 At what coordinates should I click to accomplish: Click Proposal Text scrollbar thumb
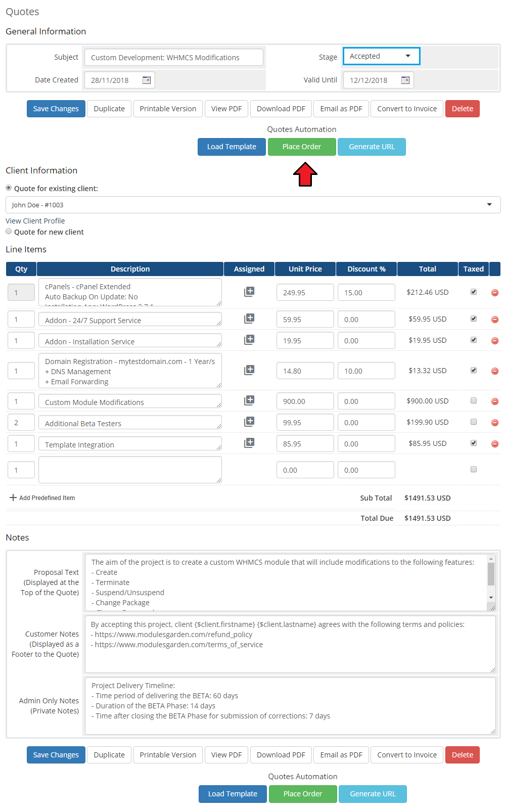[x=491, y=574]
